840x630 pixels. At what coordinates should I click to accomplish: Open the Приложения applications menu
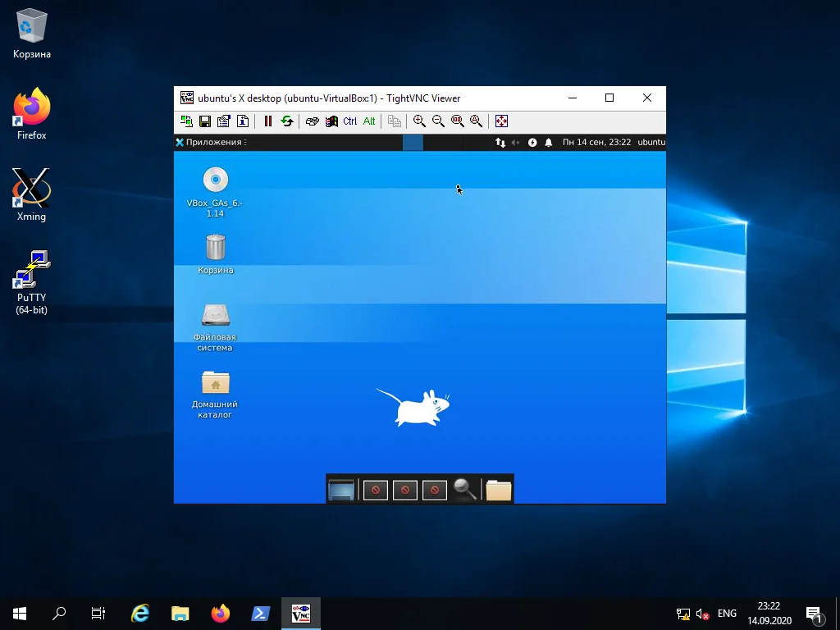(212, 142)
